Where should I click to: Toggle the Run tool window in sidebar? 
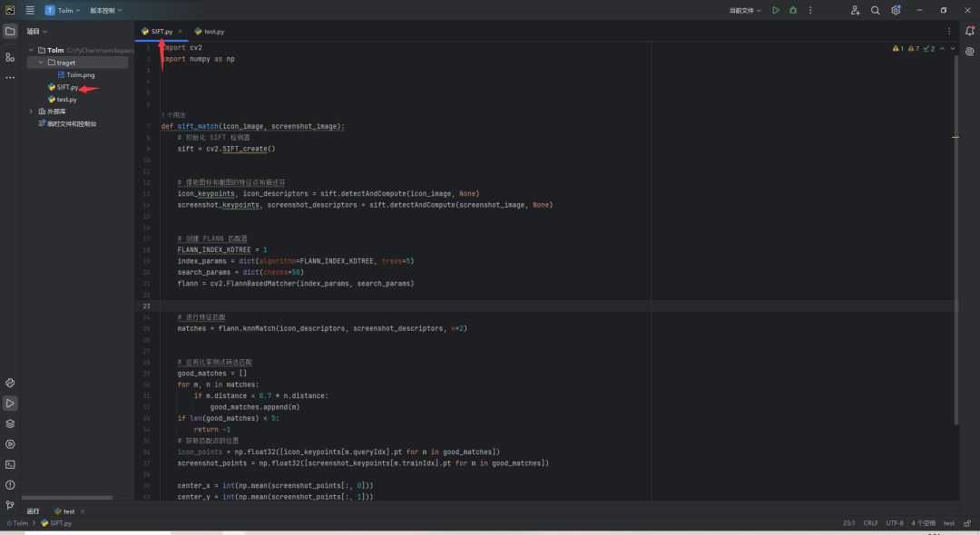tap(10, 404)
